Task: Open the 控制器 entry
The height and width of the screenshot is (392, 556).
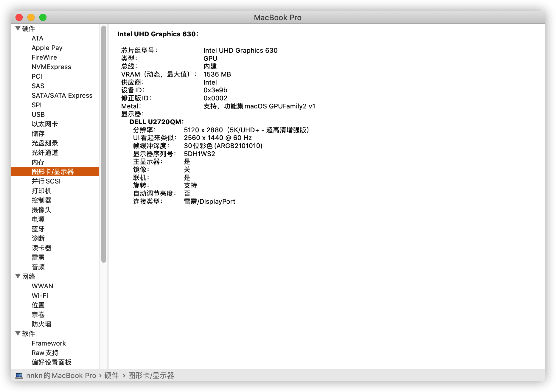Action: (41, 200)
